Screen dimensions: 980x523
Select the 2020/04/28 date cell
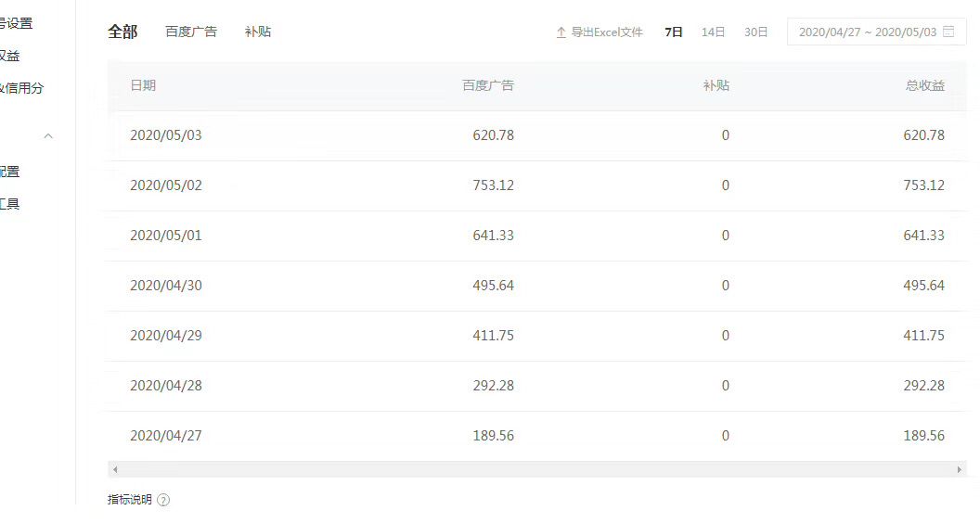point(165,386)
